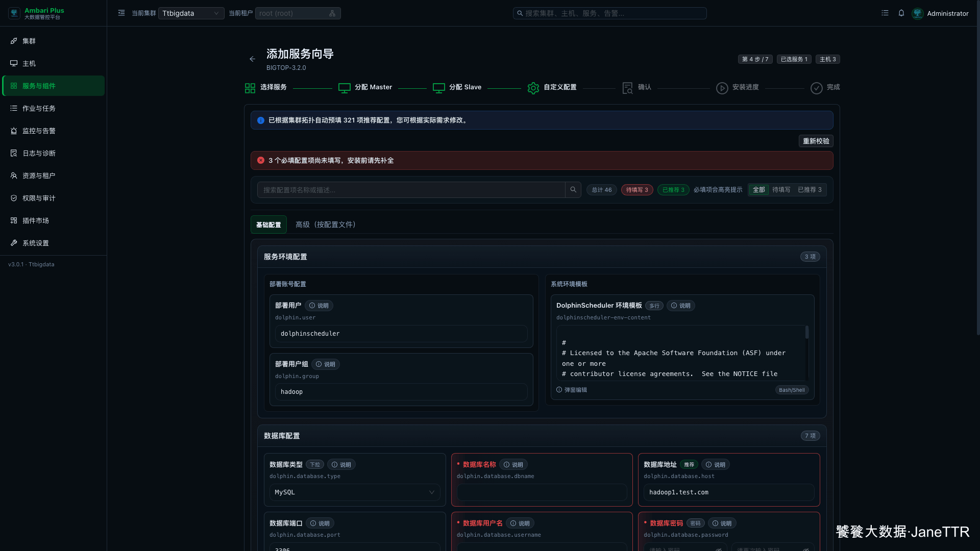Click the red error icon in the warning

(261, 161)
